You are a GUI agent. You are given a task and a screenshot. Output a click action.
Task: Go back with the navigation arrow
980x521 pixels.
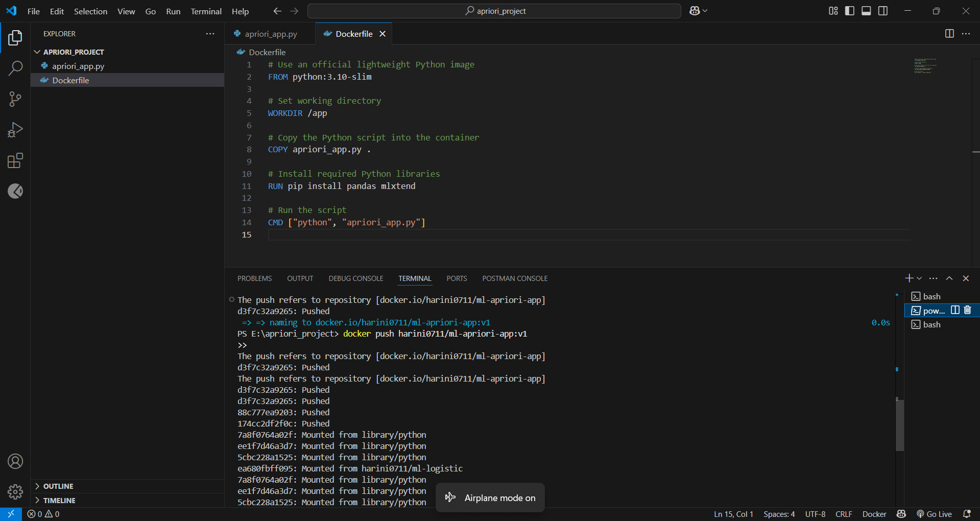[277, 11]
